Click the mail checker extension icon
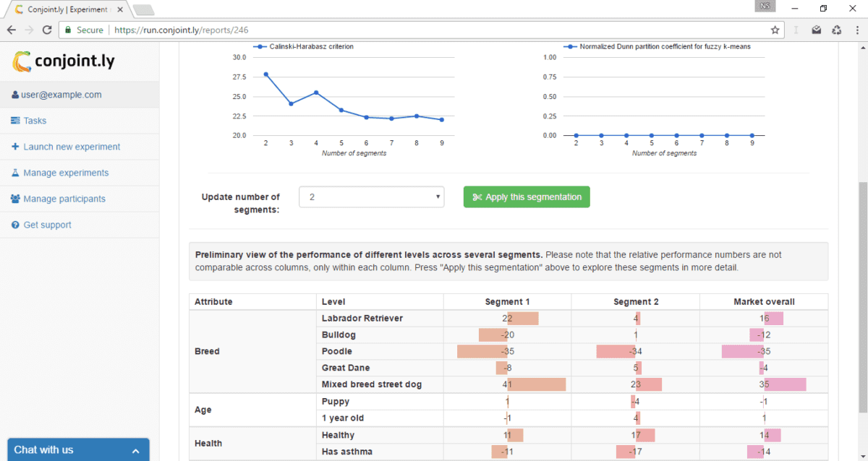The image size is (868, 461). [x=816, y=30]
